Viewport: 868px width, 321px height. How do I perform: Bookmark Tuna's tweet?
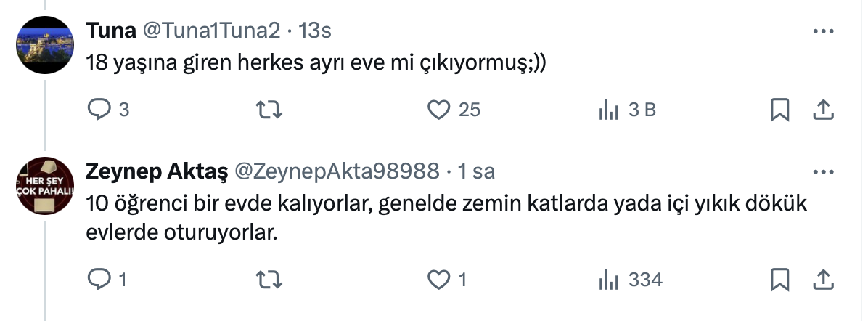click(779, 109)
